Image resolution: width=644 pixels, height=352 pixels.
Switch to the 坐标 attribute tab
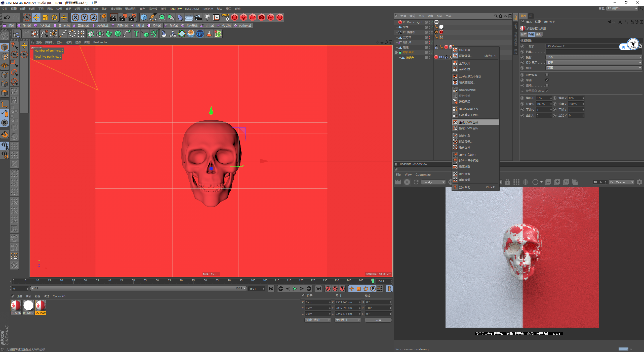point(539,34)
